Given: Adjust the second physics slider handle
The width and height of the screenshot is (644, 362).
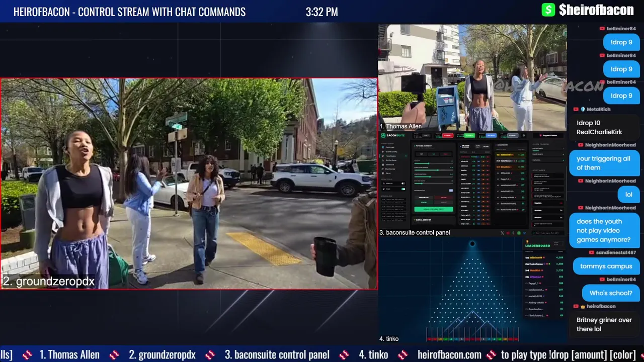Looking at the screenshot, I should coord(438,170).
